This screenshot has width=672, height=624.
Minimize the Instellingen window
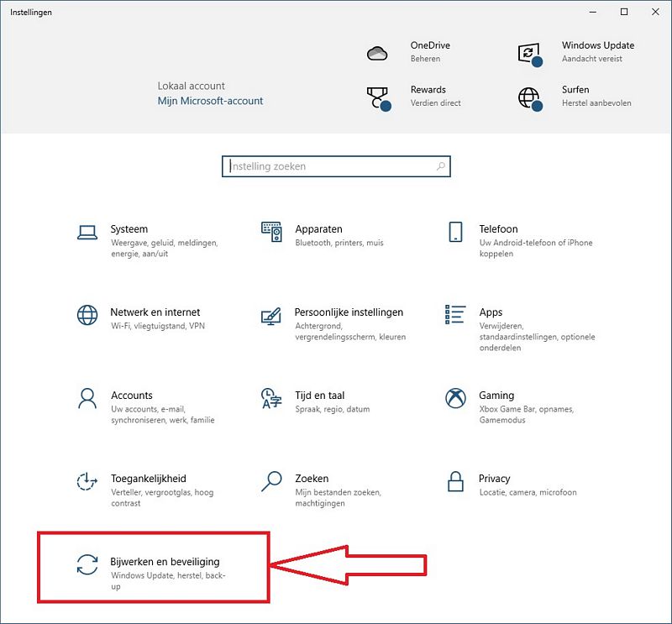click(593, 12)
